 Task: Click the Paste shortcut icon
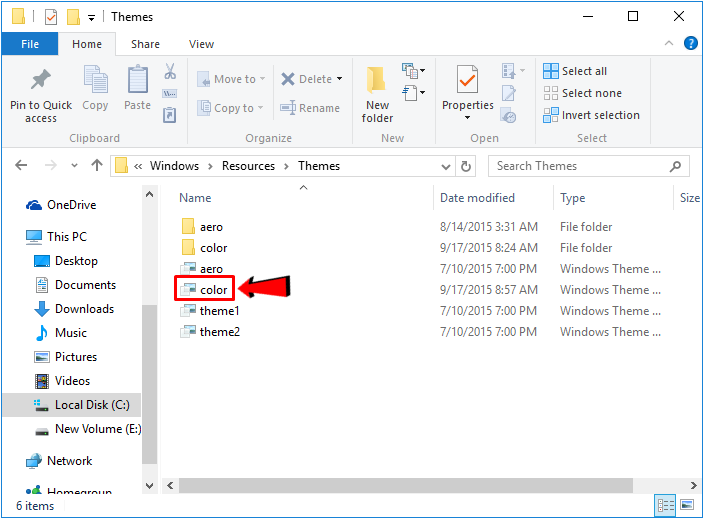click(169, 115)
